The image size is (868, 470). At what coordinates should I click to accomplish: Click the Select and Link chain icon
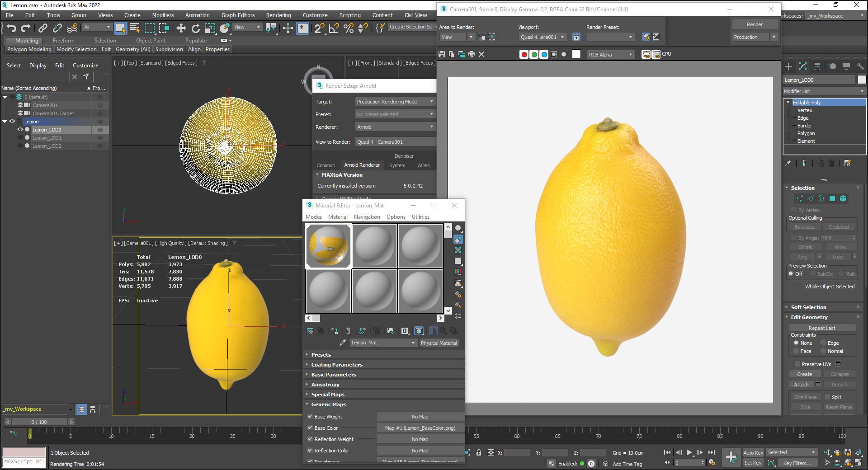coord(42,28)
